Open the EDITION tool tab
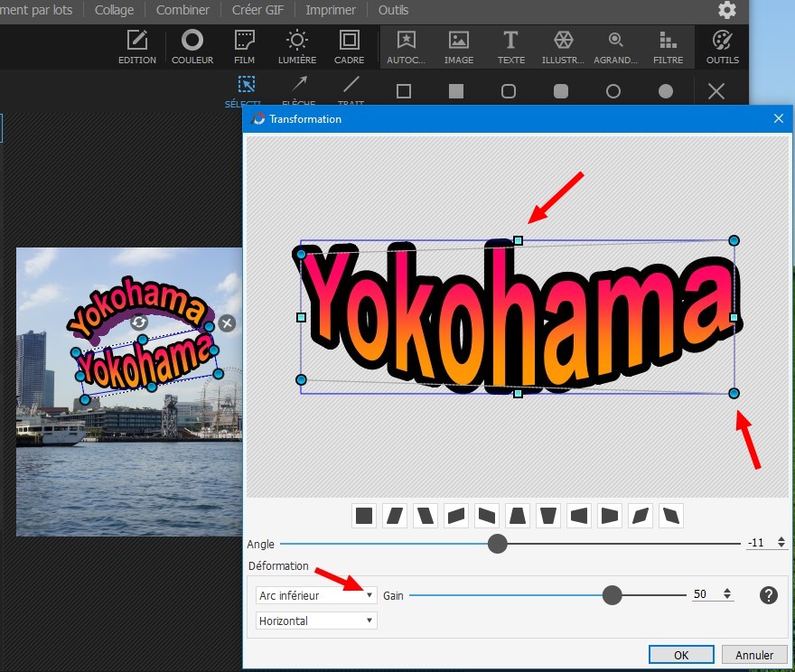Image resolution: width=795 pixels, height=672 pixels. (137, 47)
